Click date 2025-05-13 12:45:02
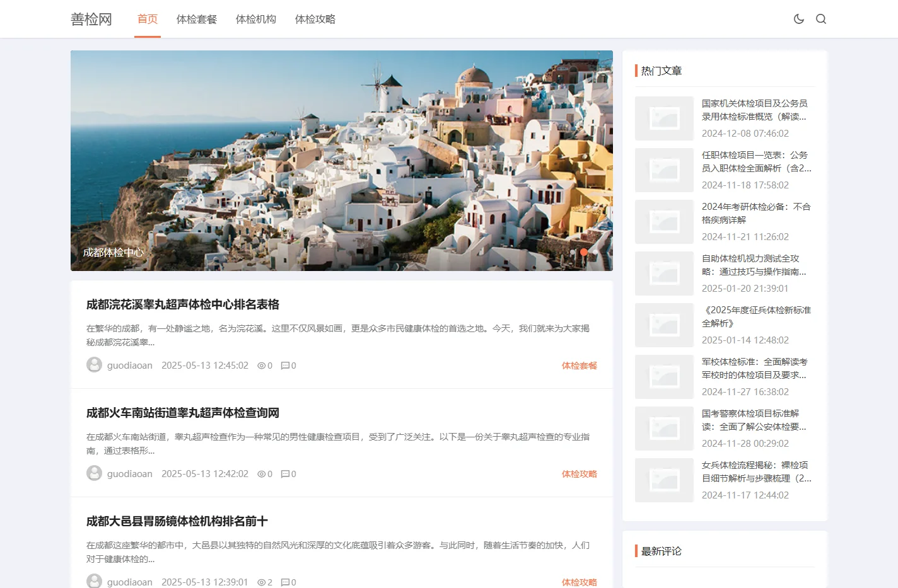 tap(205, 366)
